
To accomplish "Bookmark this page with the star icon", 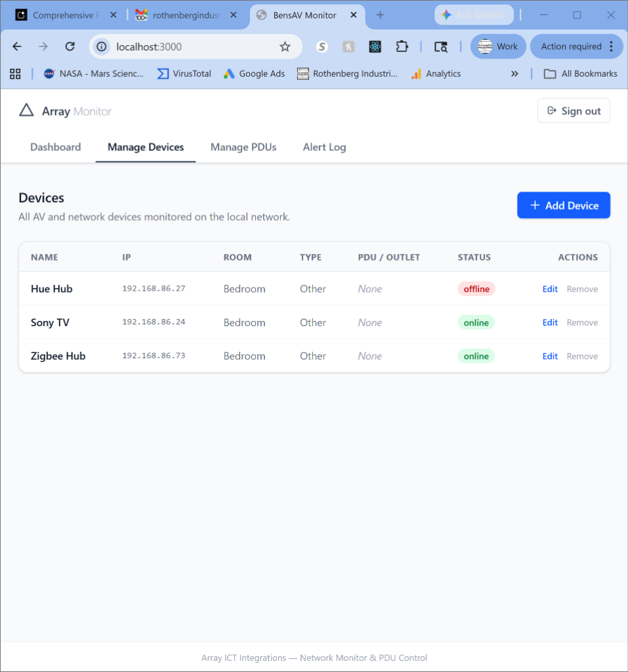I will [285, 47].
